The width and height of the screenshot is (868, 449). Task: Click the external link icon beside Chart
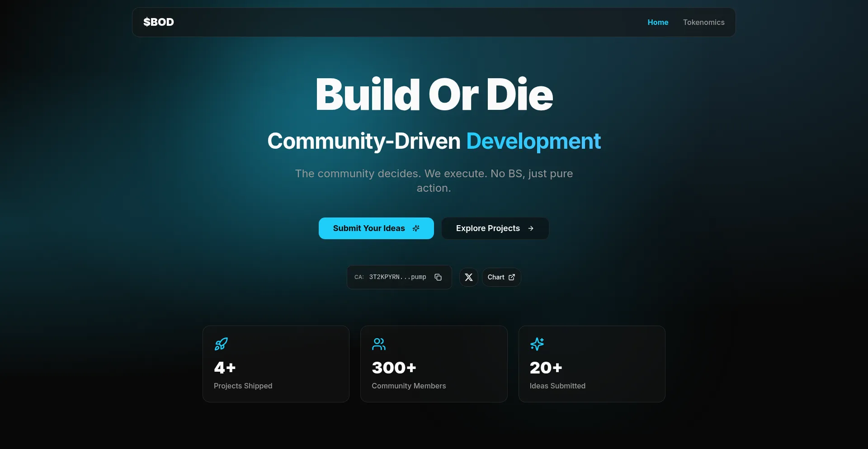coord(511,277)
